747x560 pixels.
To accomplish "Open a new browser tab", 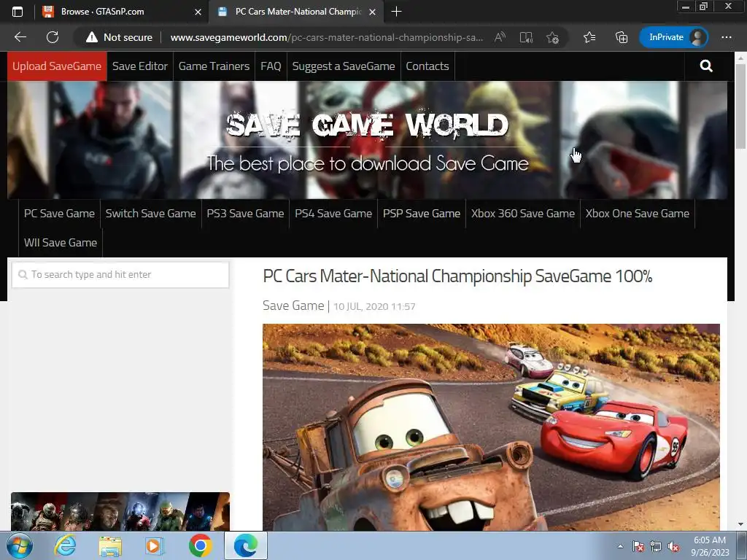I will click(x=396, y=12).
